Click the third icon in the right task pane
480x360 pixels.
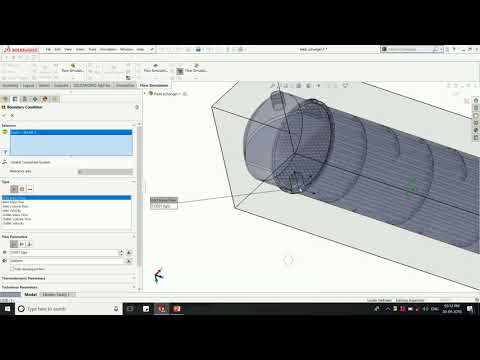[476, 115]
